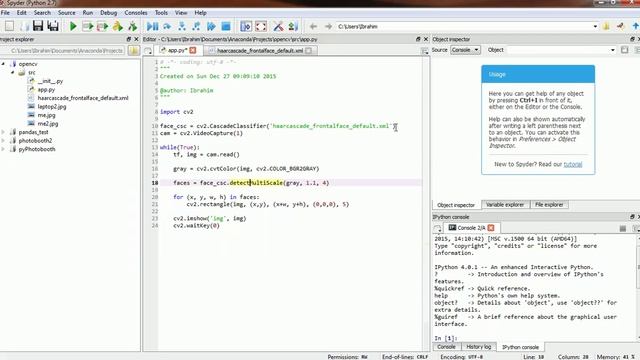
Task: Select haarcascade_frontalface_default.xml in the project tree
Action: coord(83,98)
